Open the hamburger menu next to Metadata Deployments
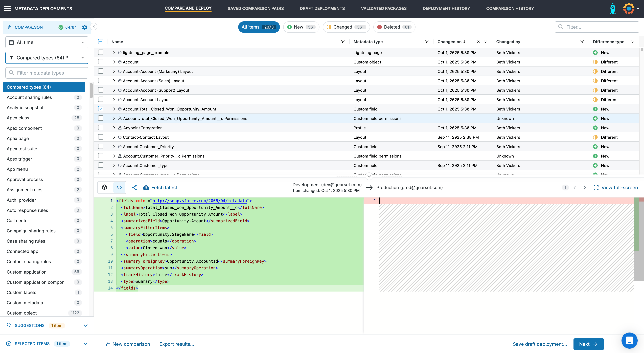 coord(7,8)
